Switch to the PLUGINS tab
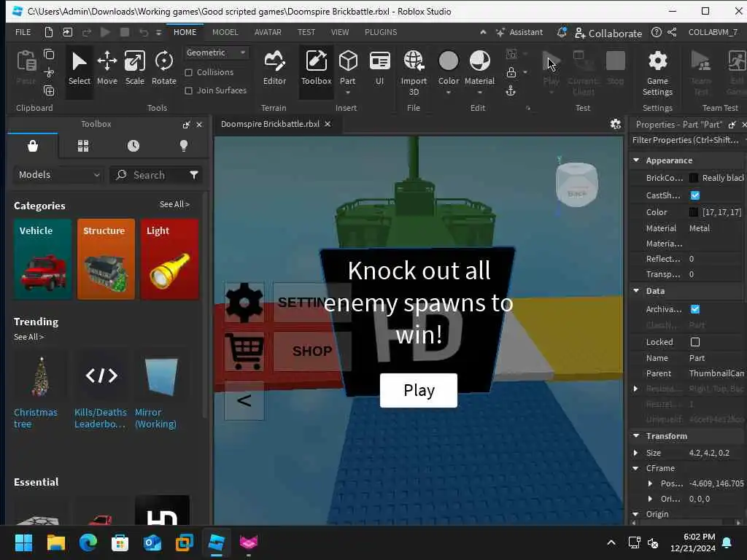The image size is (747, 560). (381, 32)
